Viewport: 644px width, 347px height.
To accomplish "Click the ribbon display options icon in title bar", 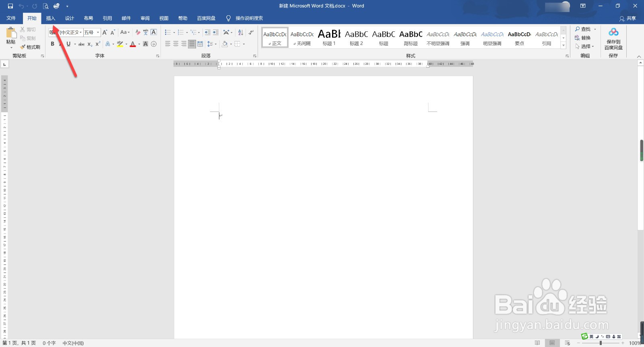I will click(582, 6).
